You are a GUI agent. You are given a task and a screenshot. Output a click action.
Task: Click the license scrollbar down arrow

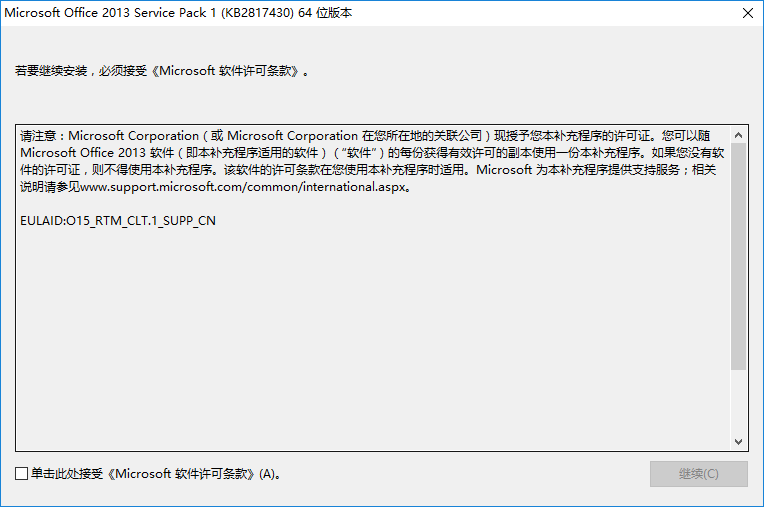[738, 442]
